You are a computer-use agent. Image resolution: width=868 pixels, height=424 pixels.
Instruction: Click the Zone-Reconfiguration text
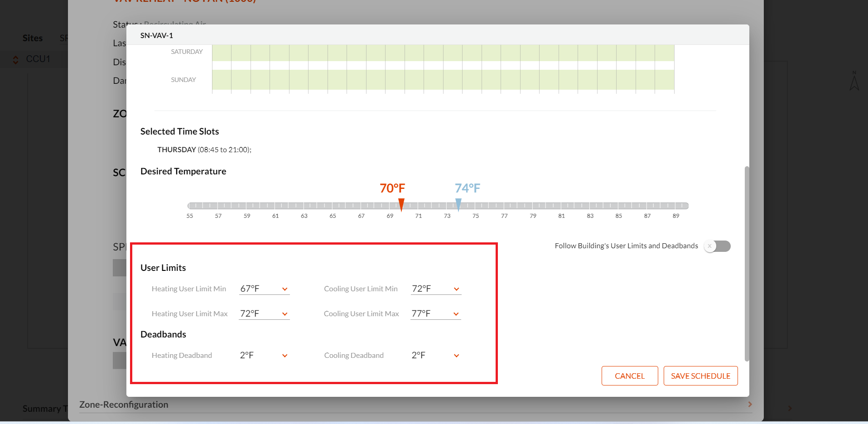[x=124, y=405]
